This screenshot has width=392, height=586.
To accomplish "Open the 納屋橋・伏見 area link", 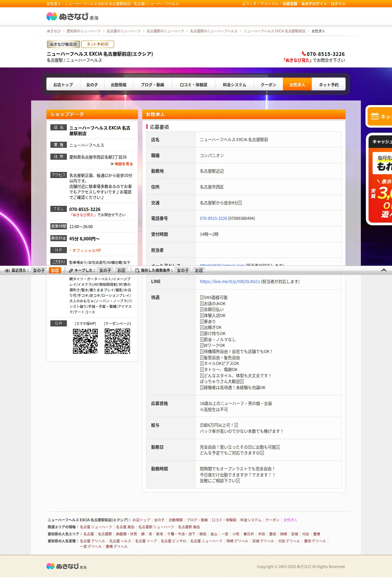I will point(126,534).
